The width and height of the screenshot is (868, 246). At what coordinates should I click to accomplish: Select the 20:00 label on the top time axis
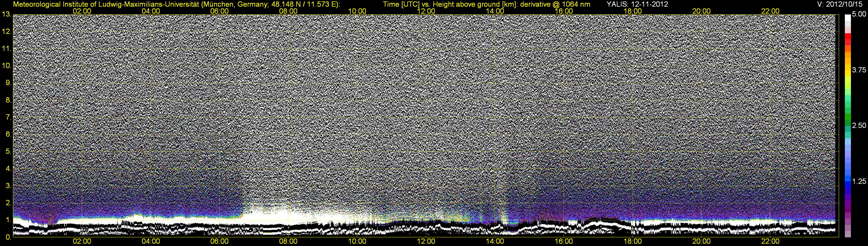point(702,11)
